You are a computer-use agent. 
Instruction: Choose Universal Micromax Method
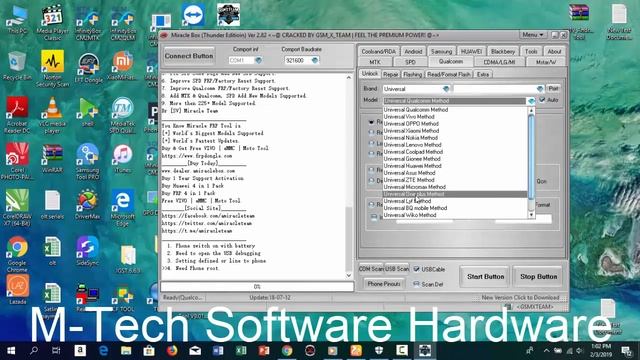[x=415, y=187]
